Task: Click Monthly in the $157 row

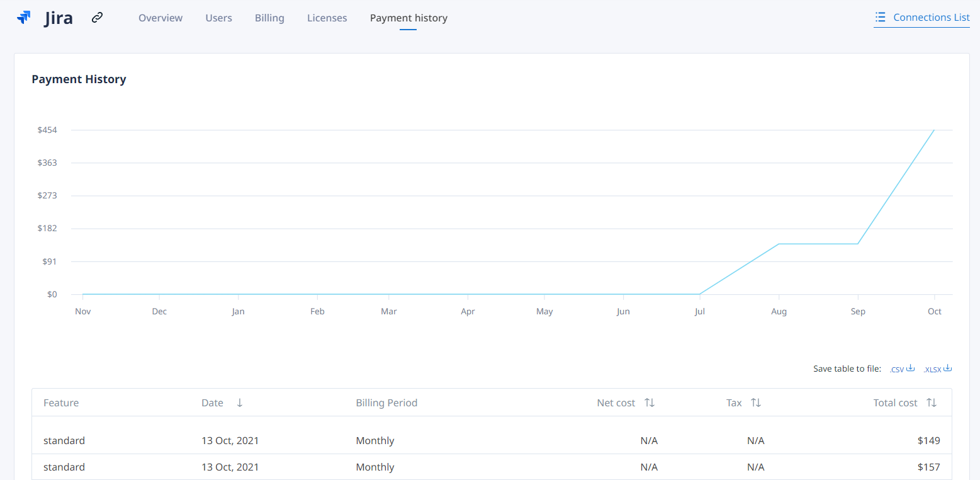Action: [x=375, y=467]
